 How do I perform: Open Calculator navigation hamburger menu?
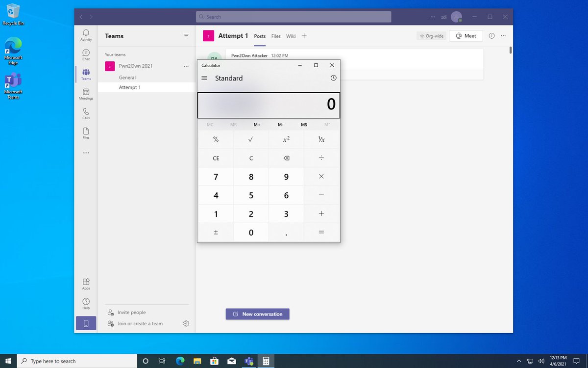pos(204,78)
